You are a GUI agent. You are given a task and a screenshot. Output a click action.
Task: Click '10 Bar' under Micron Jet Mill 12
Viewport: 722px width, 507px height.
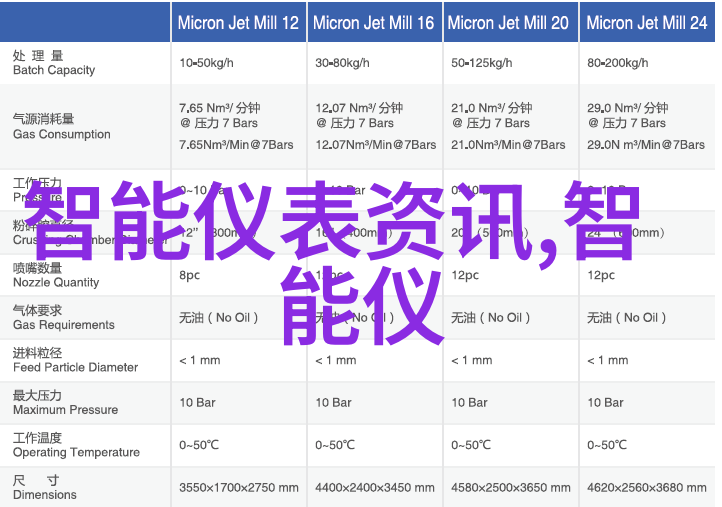tap(198, 402)
